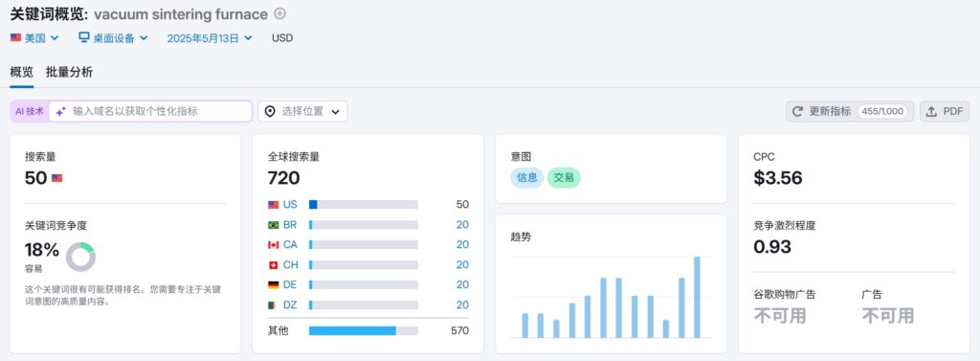
Task: Expand the 桌面设备 device dropdown
Action: tap(113, 37)
